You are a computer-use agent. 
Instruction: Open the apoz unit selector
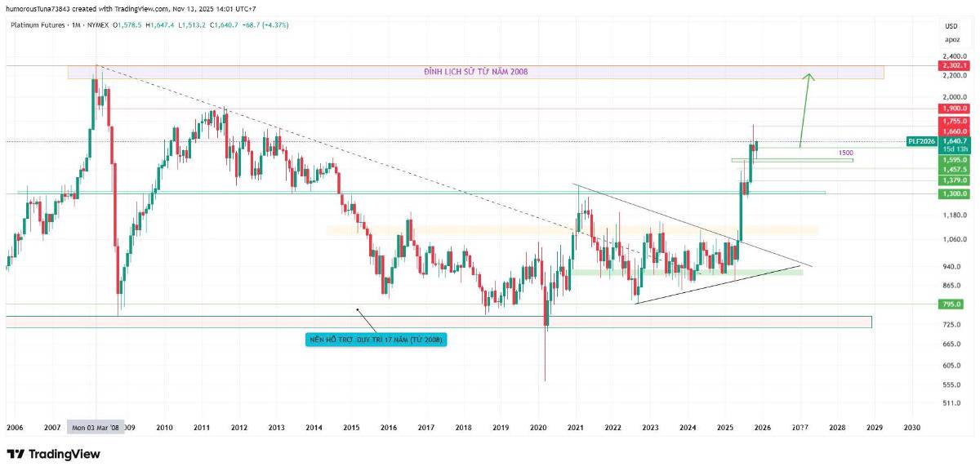(x=952, y=38)
